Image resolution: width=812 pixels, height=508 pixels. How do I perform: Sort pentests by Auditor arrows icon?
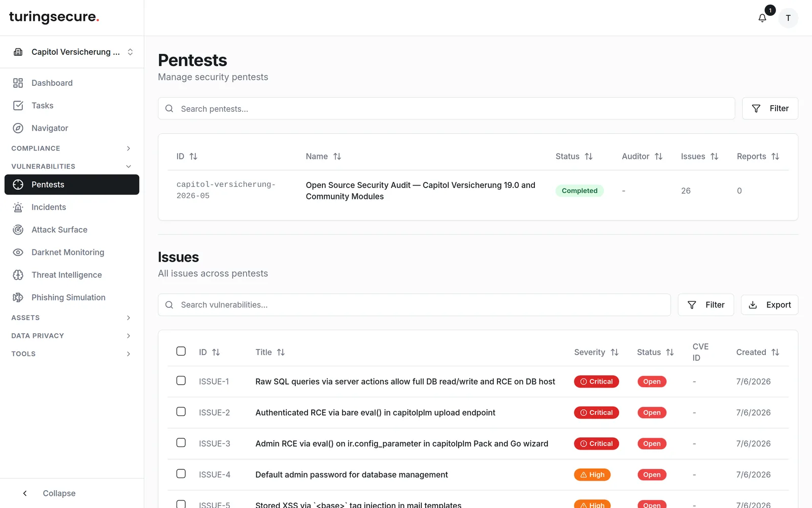(x=659, y=156)
